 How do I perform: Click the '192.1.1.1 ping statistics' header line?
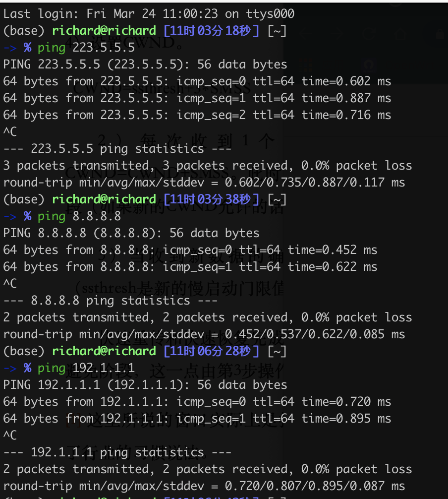117,452
